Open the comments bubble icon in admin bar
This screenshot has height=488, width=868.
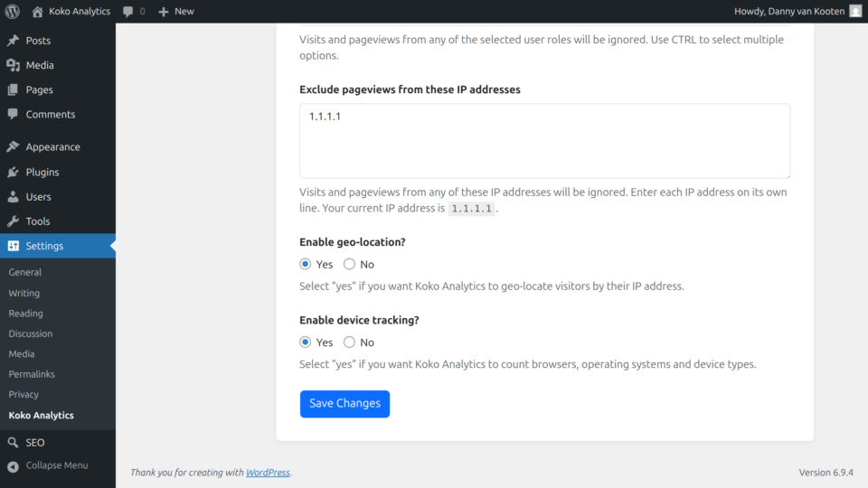(128, 12)
